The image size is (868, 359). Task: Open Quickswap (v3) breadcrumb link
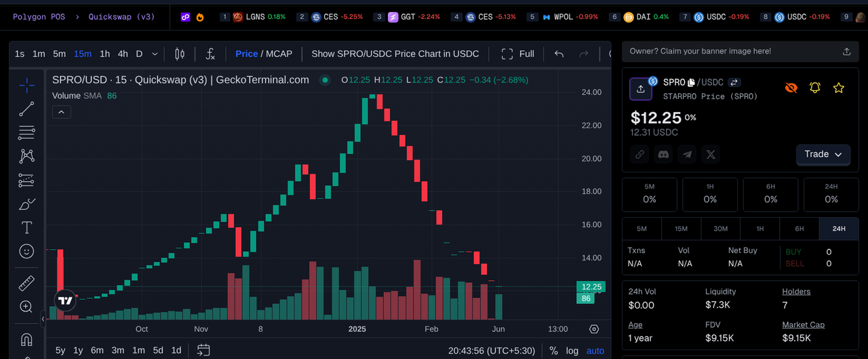pyautogui.click(x=121, y=16)
